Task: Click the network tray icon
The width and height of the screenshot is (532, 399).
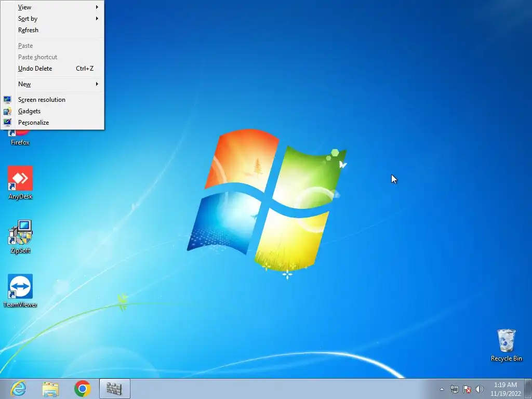Action: pyautogui.click(x=454, y=389)
